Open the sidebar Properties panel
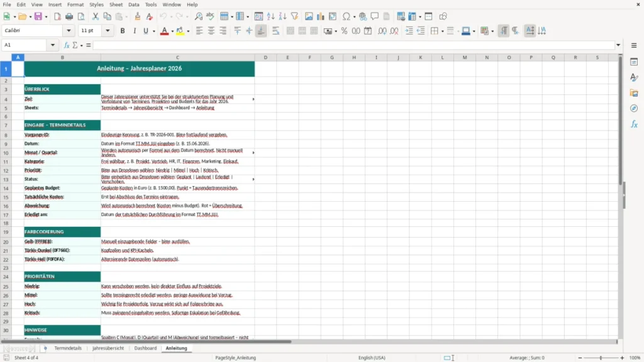 pyautogui.click(x=634, y=62)
